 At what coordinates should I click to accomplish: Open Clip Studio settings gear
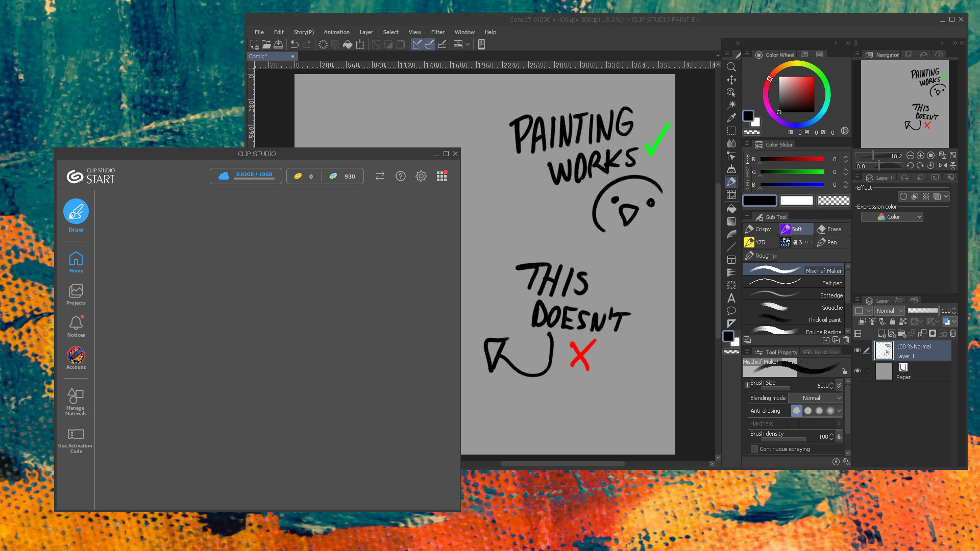pos(421,176)
